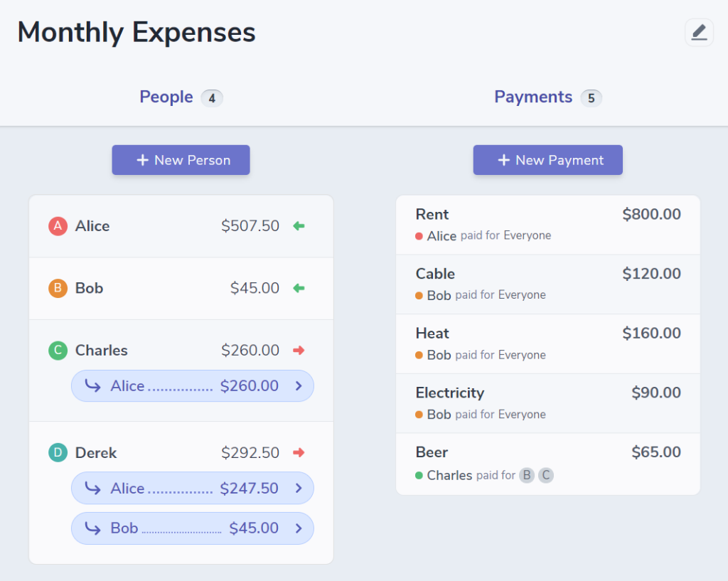
Task: Click the New Person button
Action: (181, 160)
